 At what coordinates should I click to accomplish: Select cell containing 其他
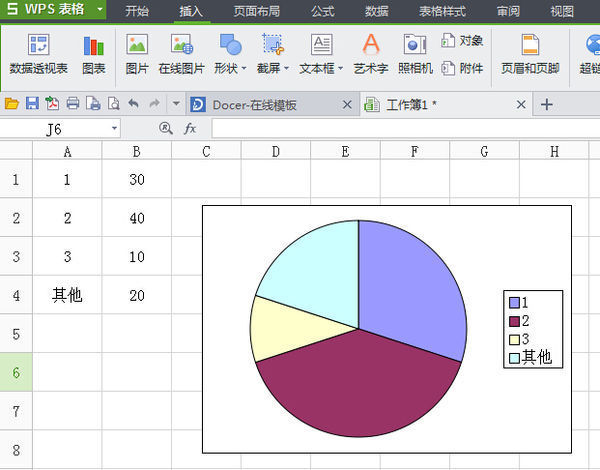pyautogui.click(x=67, y=295)
